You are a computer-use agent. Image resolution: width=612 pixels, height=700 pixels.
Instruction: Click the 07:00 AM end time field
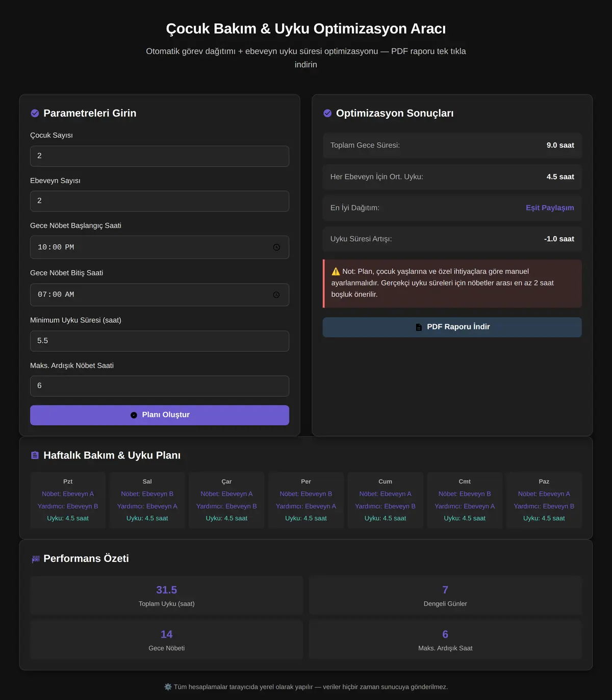pos(160,295)
